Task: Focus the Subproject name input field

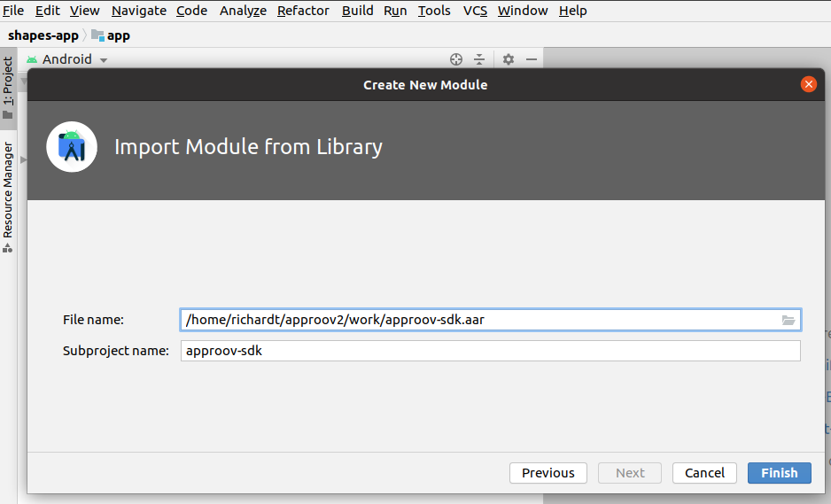Action: [490, 351]
